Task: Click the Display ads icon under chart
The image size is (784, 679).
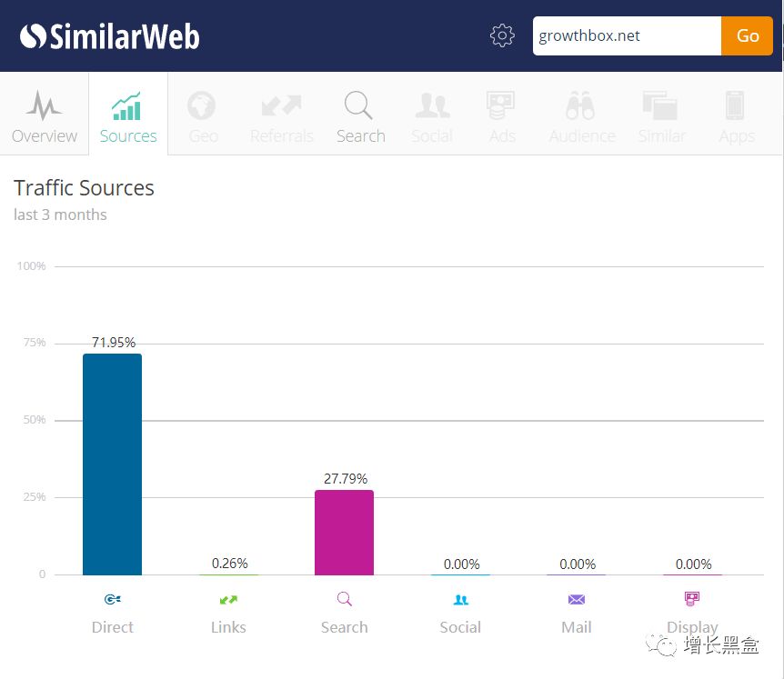Action: point(692,599)
